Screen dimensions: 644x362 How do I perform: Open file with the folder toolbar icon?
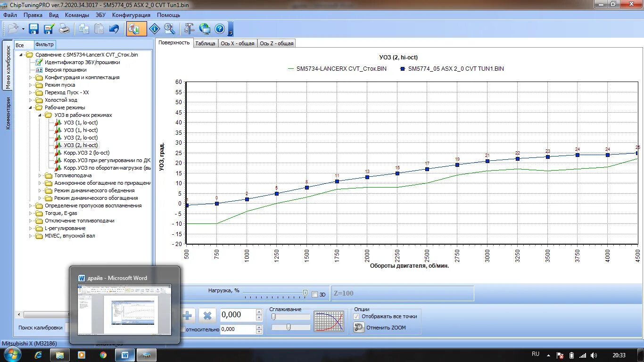(x=13, y=29)
